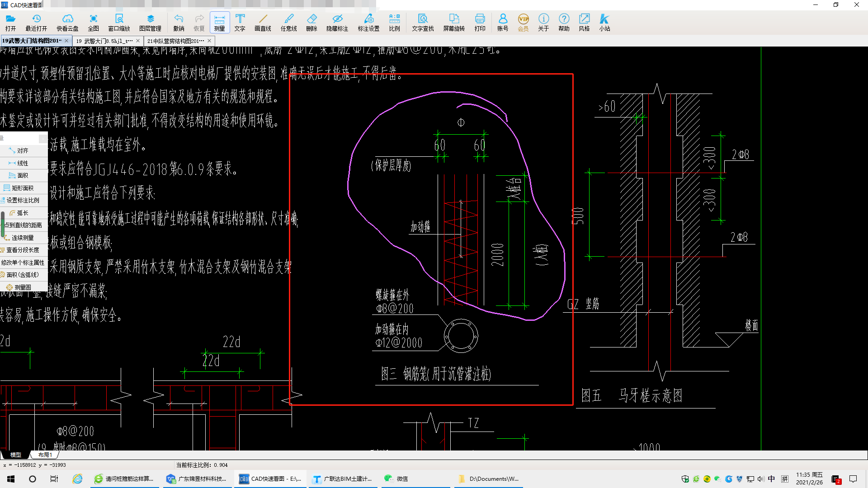Redo with the 恢复 icon

point(199,22)
